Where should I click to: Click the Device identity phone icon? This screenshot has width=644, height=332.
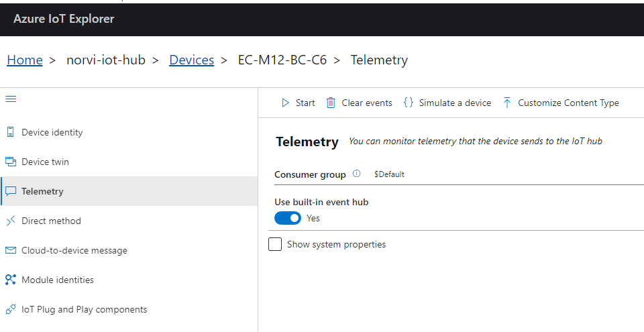10,132
